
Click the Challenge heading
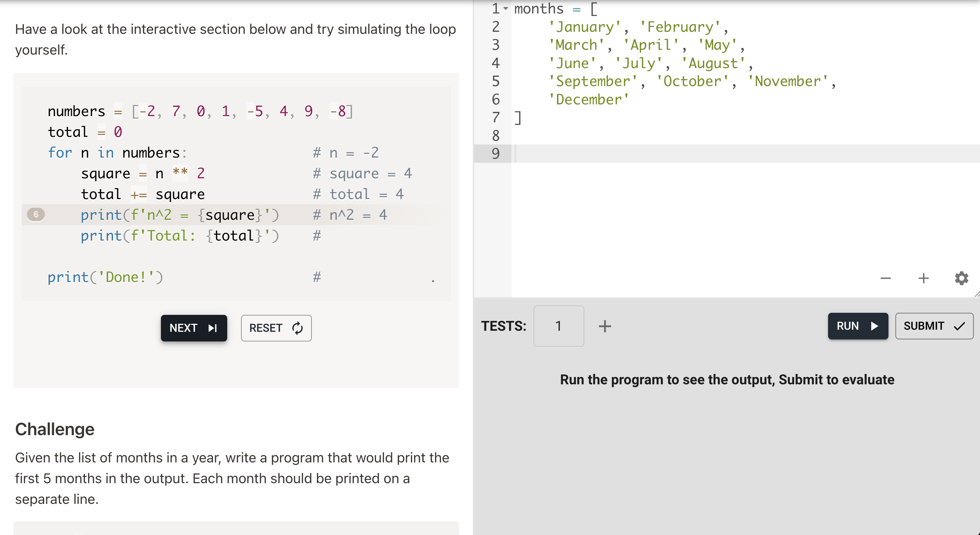[x=55, y=429]
